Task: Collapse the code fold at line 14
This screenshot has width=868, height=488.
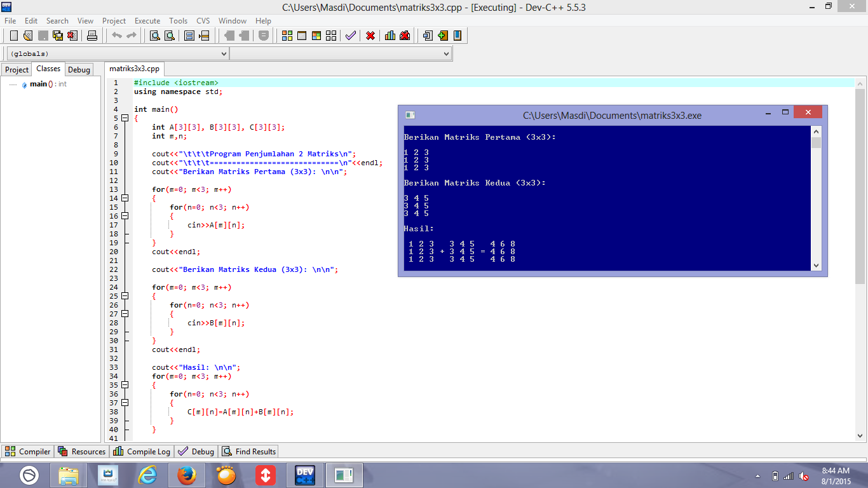Action: pos(125,198)
